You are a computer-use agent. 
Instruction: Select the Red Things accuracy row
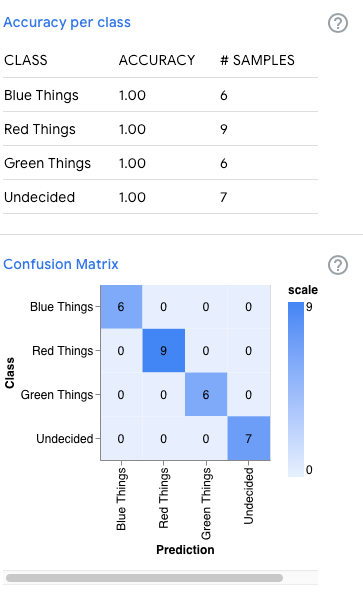160,129
